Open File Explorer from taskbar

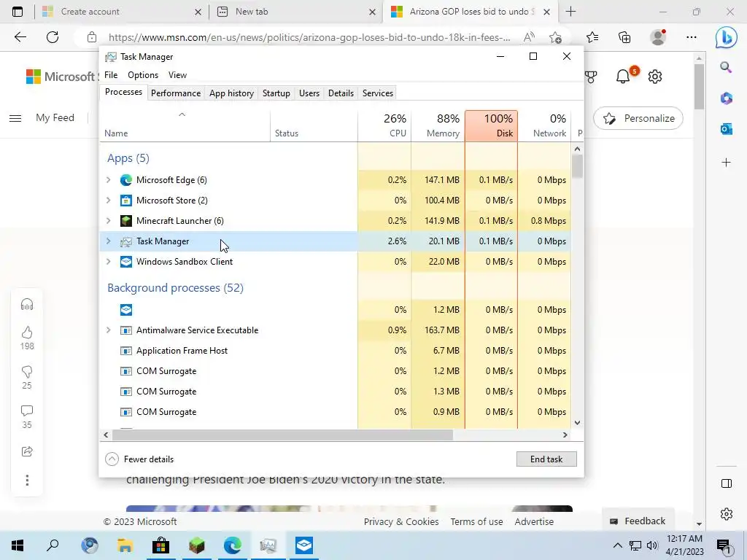[x=125, y=545]
